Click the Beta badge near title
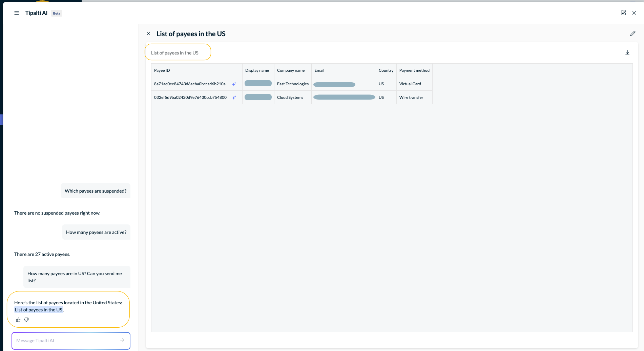 pyautogui.click(x=57, y=14)
